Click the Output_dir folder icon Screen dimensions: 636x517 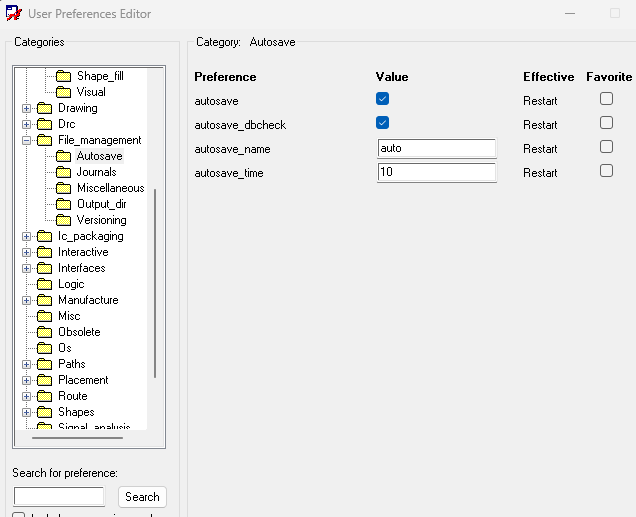click(63, 204)
